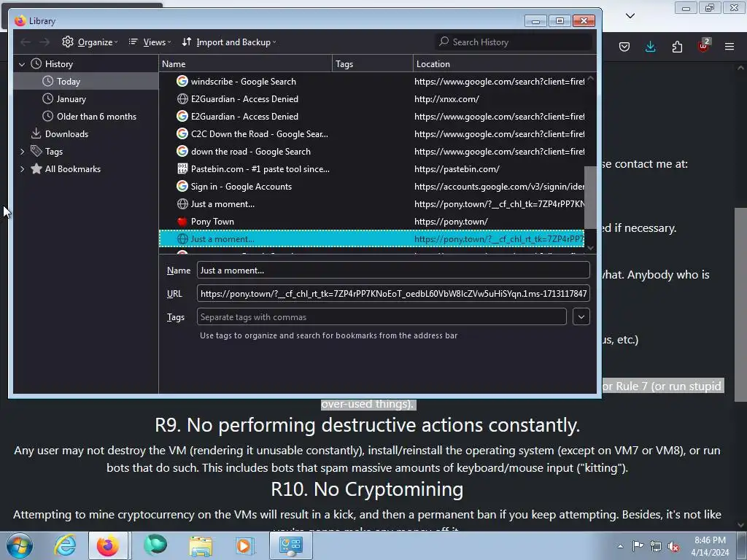Image resolution: width=747 pixels, height=560 pixels.
Task: Click Firefox Pocket save icon
Action: (x=624, y=47)
